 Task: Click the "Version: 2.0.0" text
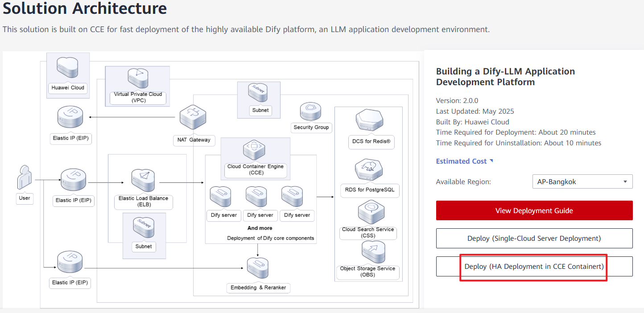457,101
